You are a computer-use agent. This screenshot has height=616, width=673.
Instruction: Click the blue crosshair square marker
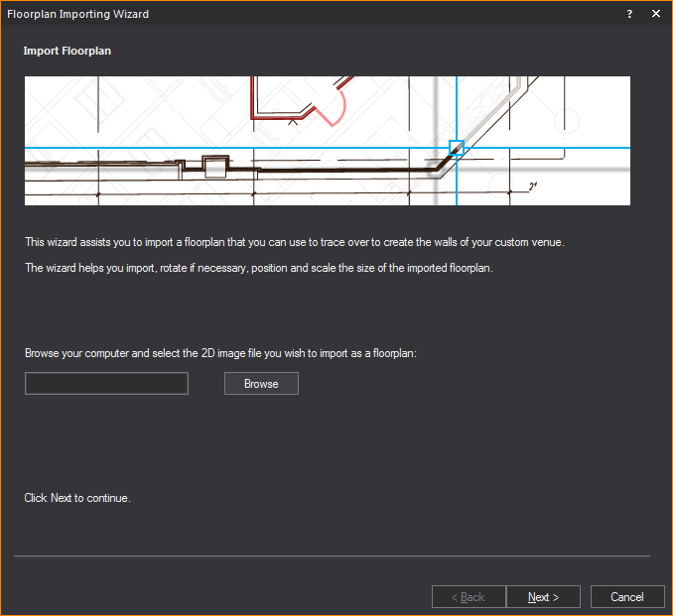457,148
